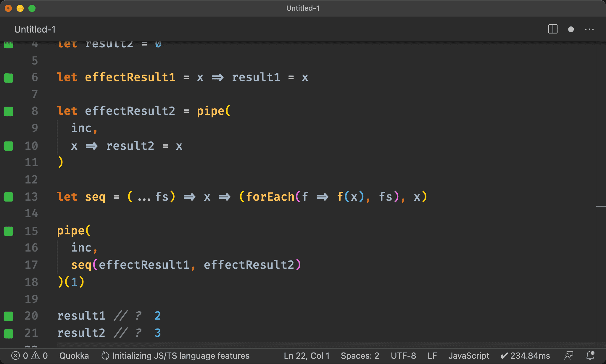Maximize the window with the green button
The width and height of the screenshot is (606, 364).
click(32, 8)
